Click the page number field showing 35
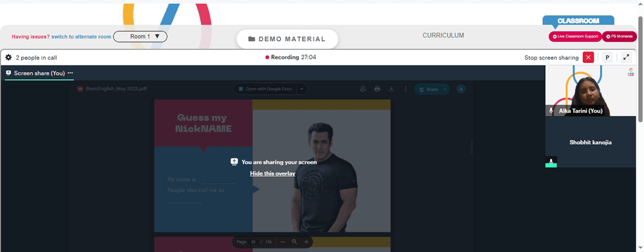 (253, 242)
